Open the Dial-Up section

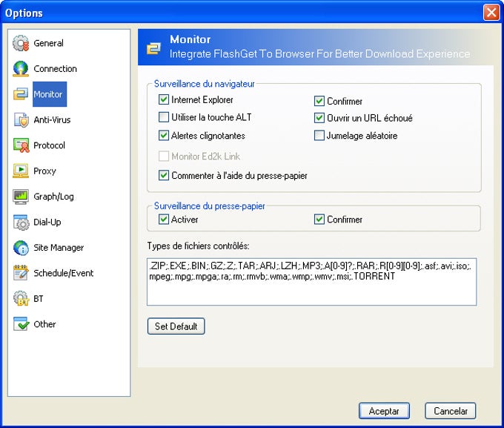(x=47, y=222)
